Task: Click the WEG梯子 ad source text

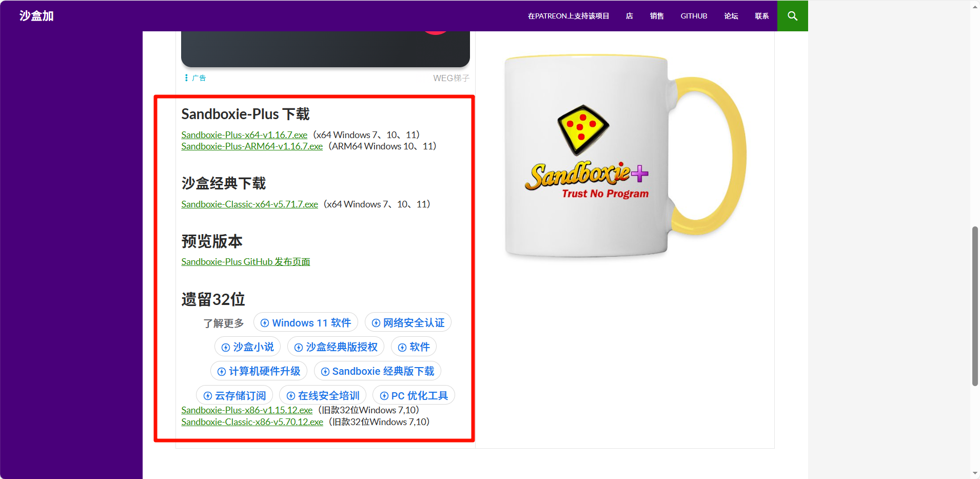Action: pos(452,78)
